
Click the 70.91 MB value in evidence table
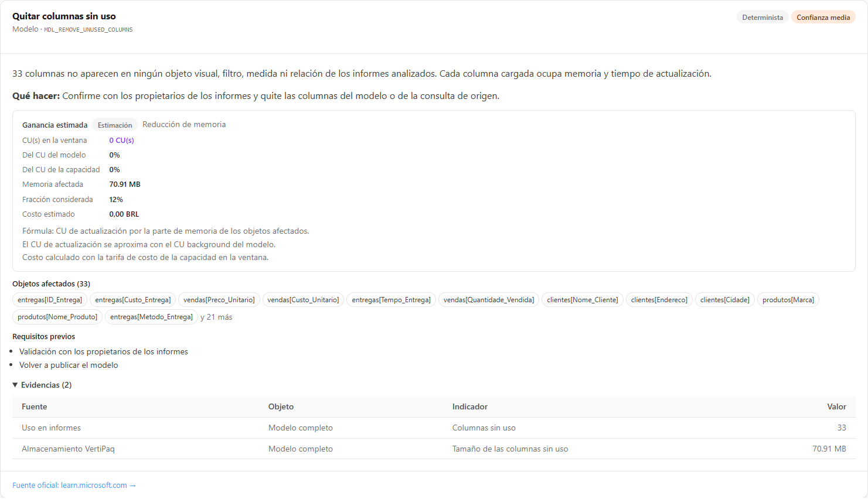tap(829, 449)
